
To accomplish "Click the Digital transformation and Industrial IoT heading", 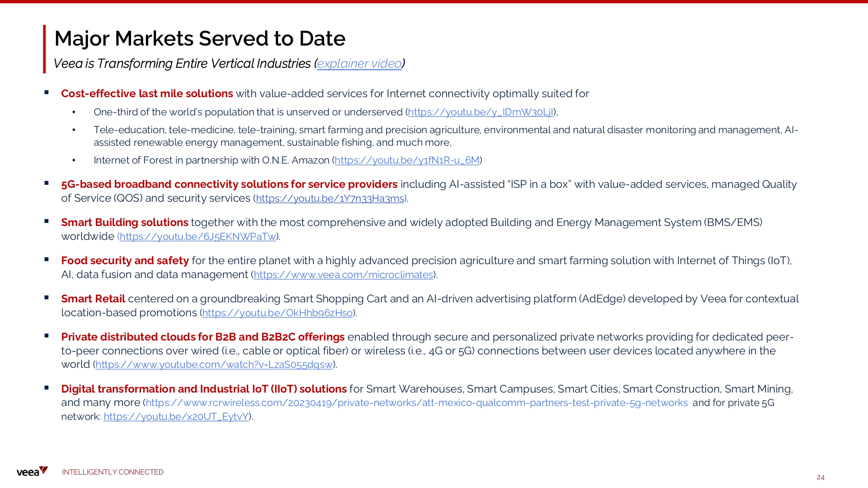I will (x=204, y=389).
